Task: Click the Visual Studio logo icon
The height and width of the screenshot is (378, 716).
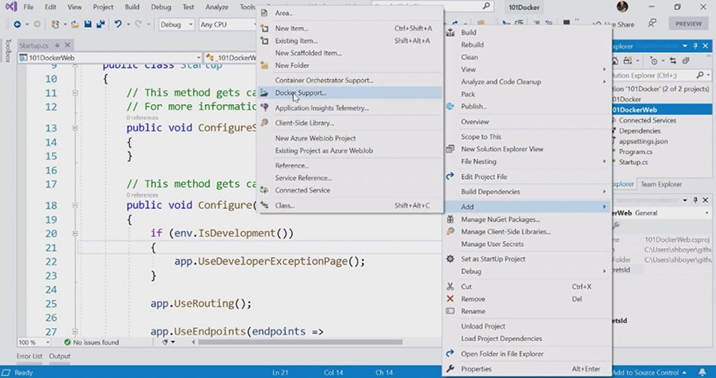Action: click(11, 7)
